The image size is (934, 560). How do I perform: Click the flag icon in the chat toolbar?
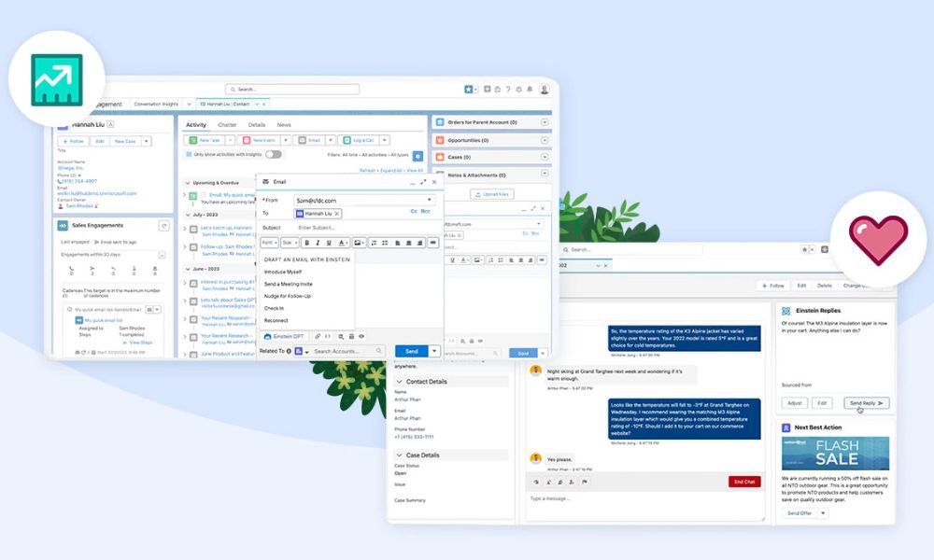(x=585, y=482)
